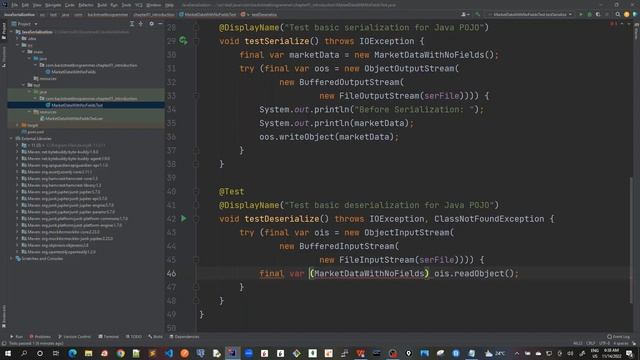
Task: Click the green Run button in toolbar
Action: pyautogui.click(x=581, y=14)
